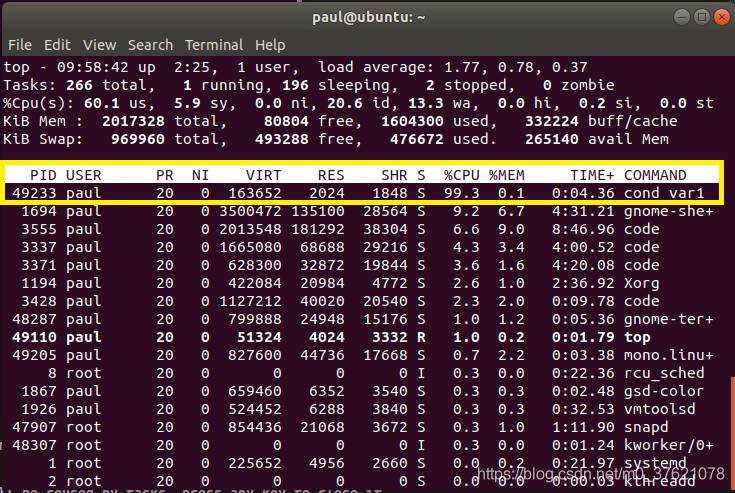Click PID 3428 in the list

pyautogui.click(x=39, y=301)
